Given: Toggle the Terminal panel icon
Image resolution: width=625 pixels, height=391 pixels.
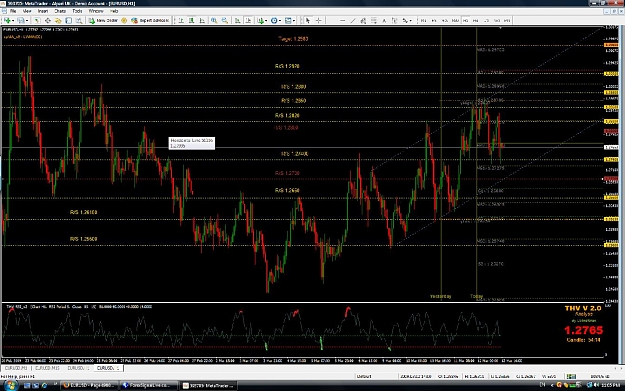Looking at the screenshot, I should [69, 20].
